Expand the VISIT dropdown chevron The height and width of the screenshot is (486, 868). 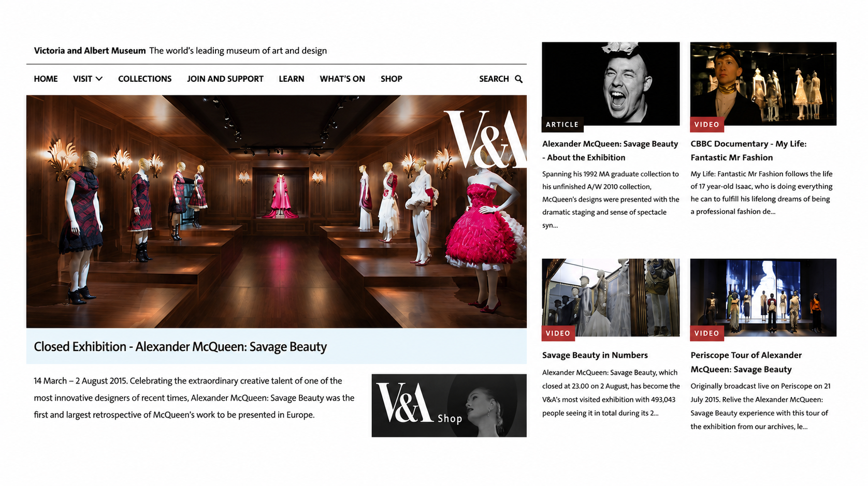coord(99,79)
